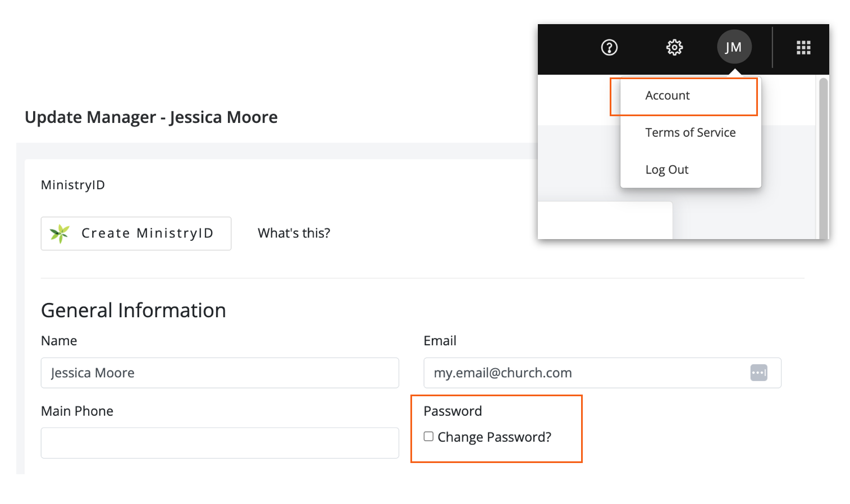Open the apps grid launcher icon
This screenshot has height=504, width=850.
point(803,48)
